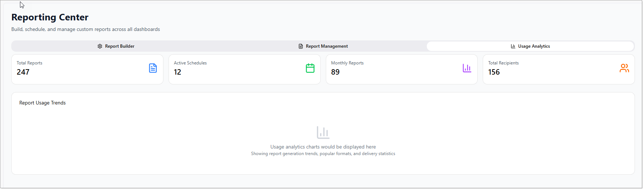Click the gray chart placeholder icon

pos(323,132)
